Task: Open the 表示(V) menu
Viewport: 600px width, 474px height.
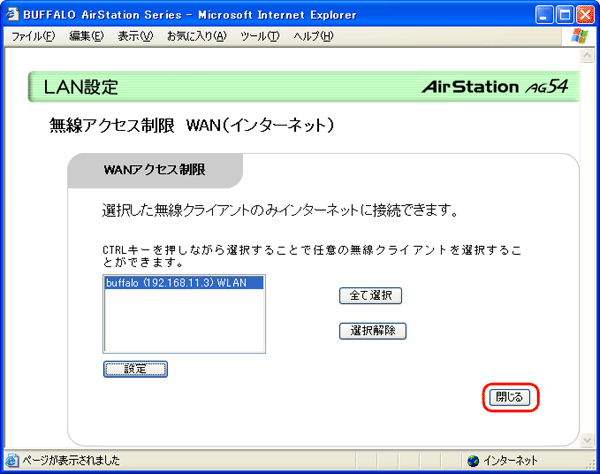Action: [x=135, y=36]
